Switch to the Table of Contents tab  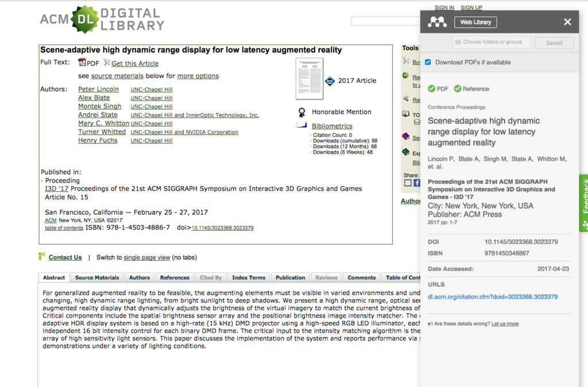tap(401, 277)
